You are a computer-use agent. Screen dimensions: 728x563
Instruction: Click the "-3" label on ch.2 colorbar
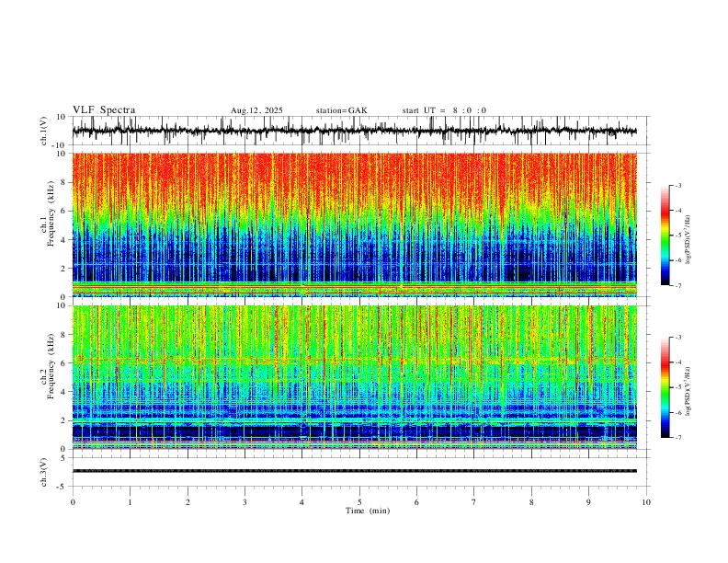click(x=678, y=338)
